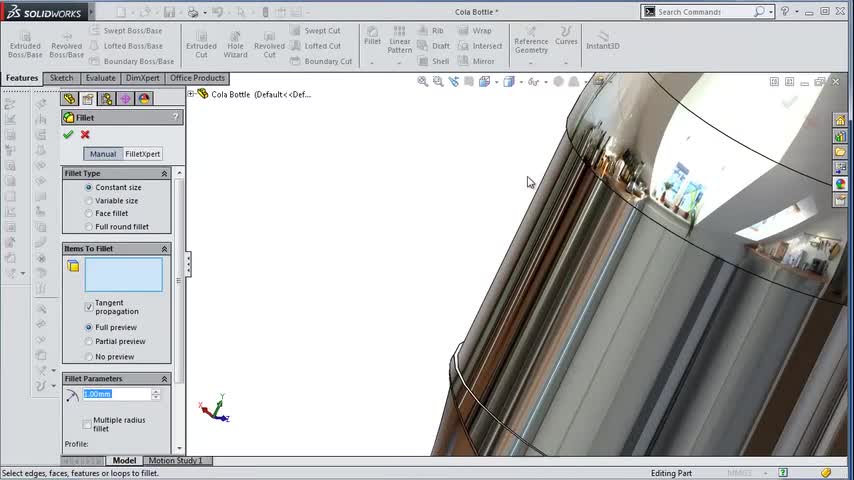Open the SolidWorks logo menu arrow
The image size is (854, 480).
click(92, 11)
